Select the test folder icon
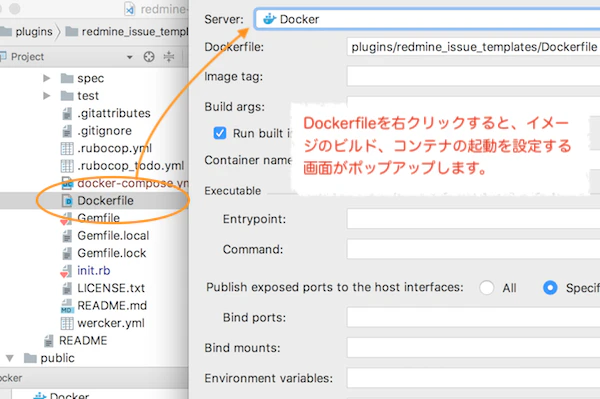This screenshot has width=600, height=399. [x=67, y=95]
